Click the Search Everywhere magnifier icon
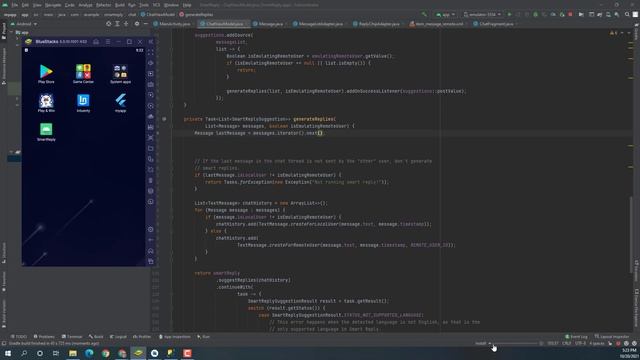Screen dimensions: 640x360 tap(627, 15)
